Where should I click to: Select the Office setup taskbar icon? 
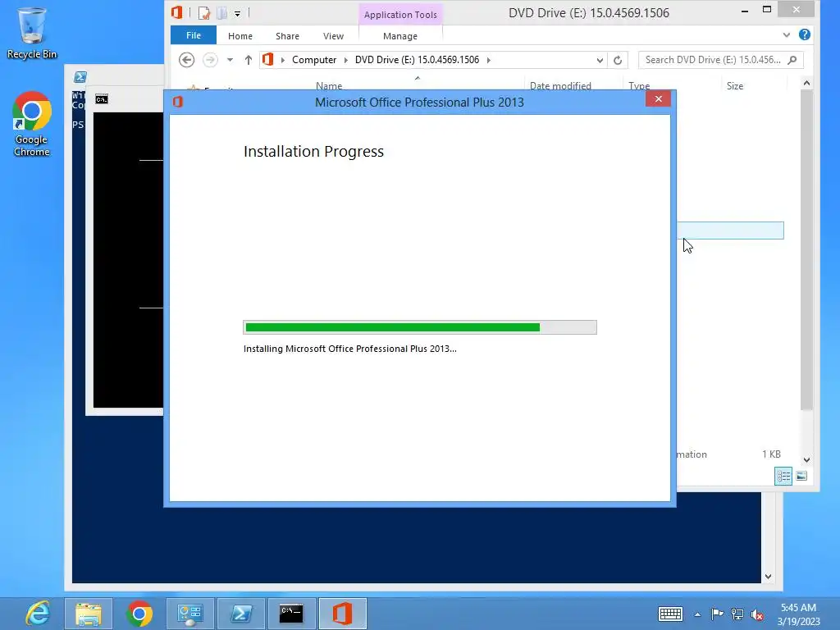click(342, 614)
